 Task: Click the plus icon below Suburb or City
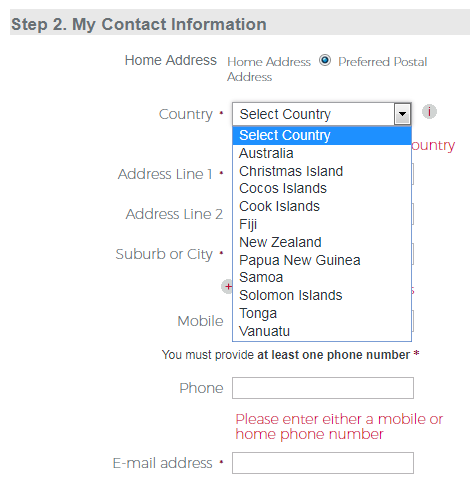(x=228, y=287)
